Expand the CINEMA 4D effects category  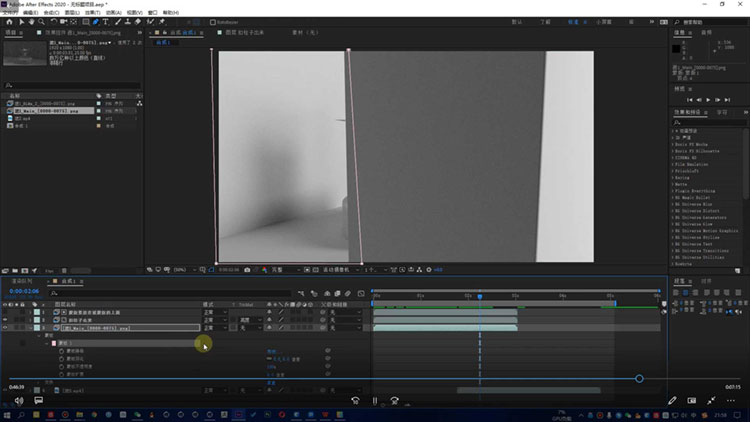point(675,157)
